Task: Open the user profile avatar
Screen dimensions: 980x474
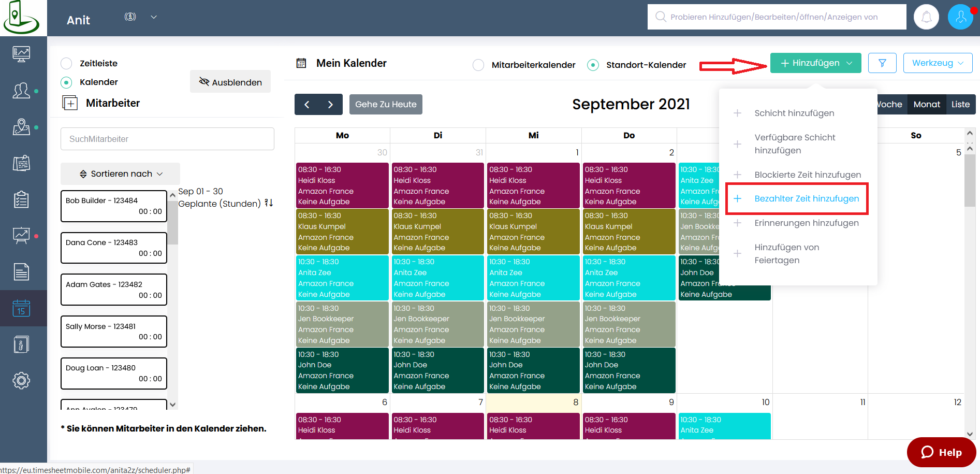Action: click(x=960, y=17)
